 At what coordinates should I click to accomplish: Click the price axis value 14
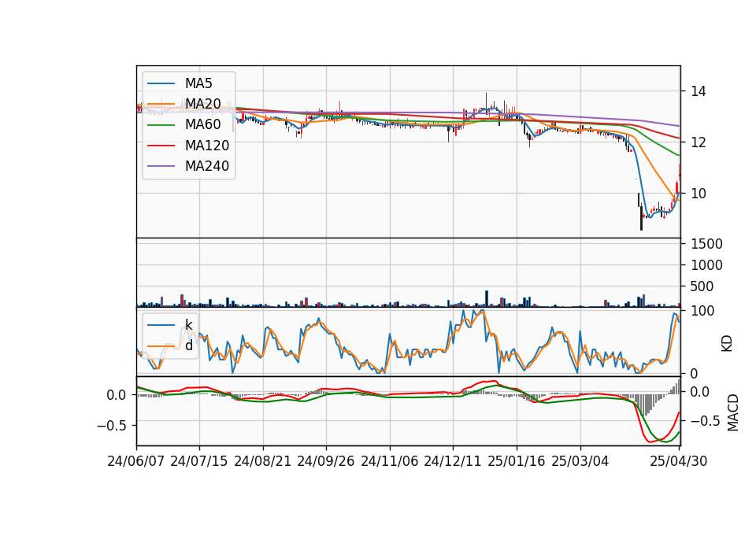tap(699, 91)
